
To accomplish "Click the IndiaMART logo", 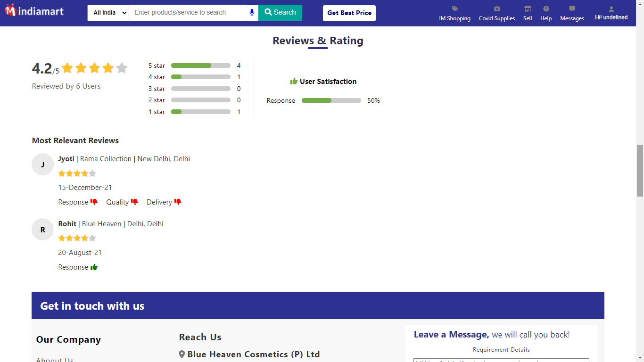I will point(34,10).
